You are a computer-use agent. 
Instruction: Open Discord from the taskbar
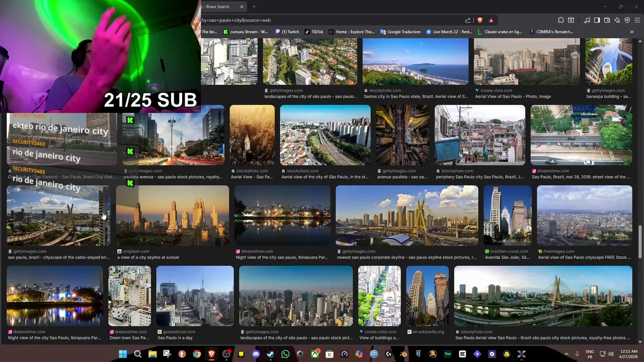tap(256, 354)
